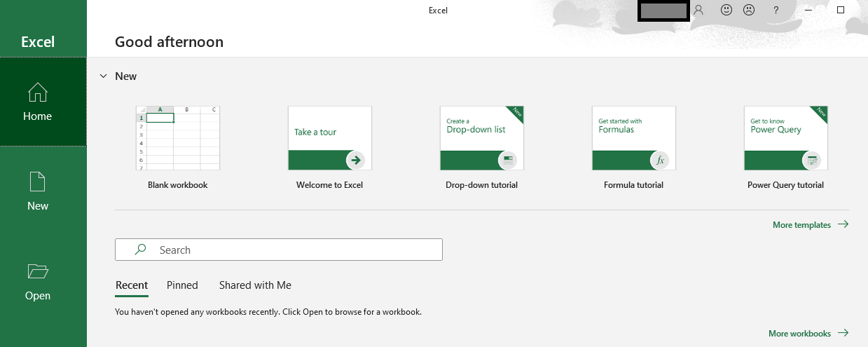Viewport: 868px width, 347px height.
Task: Click the magnifier icon in Search box
Action: pyautogui.click(x=141, y=250)
